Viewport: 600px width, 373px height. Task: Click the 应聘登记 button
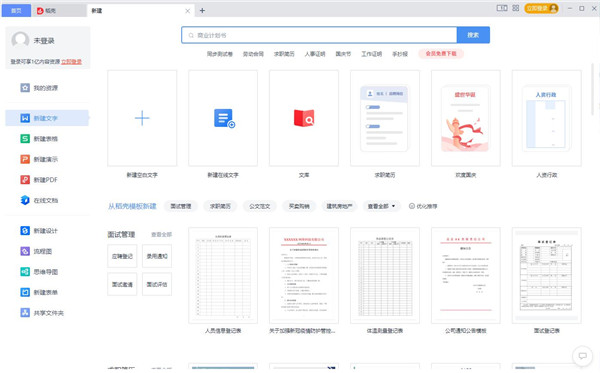click(x=122, y=256)
